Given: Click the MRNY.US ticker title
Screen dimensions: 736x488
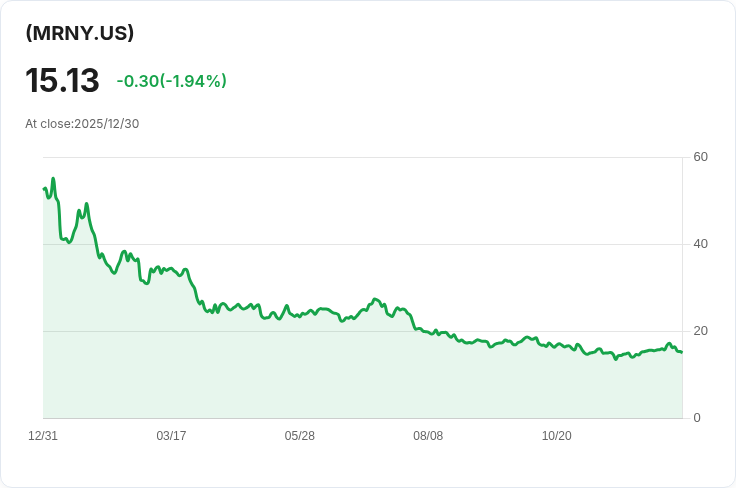Looking at the screenshot, I should [x=79, y=33].
